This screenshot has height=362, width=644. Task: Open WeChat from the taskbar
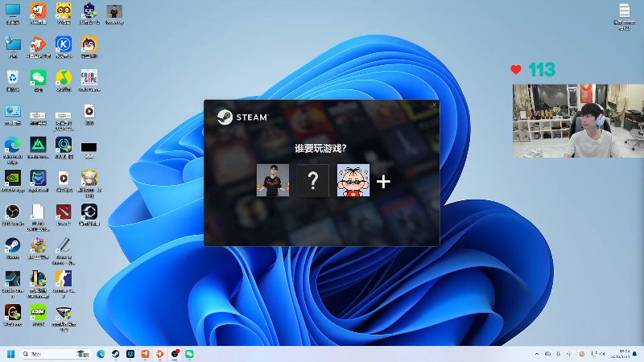189,354
